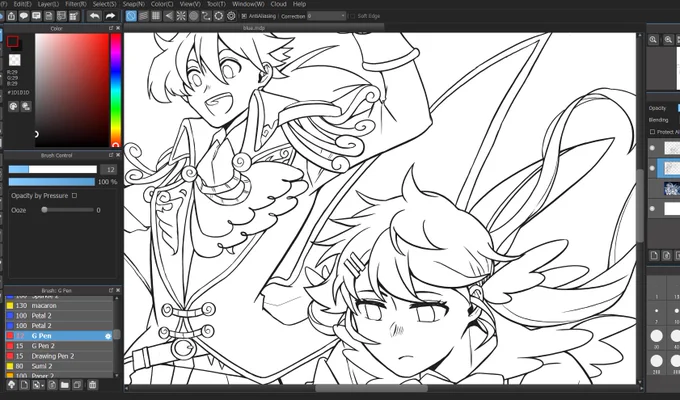Open the Color menu
Viewport: 680px width, 400px height.
tap(162, 4)
